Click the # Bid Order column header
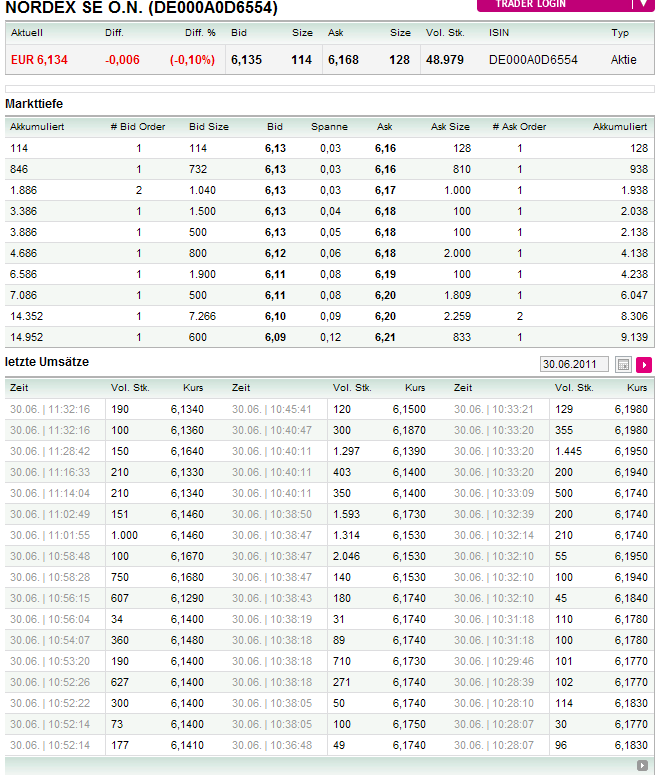Screen dimensions: 658x775 pos(138,127)
